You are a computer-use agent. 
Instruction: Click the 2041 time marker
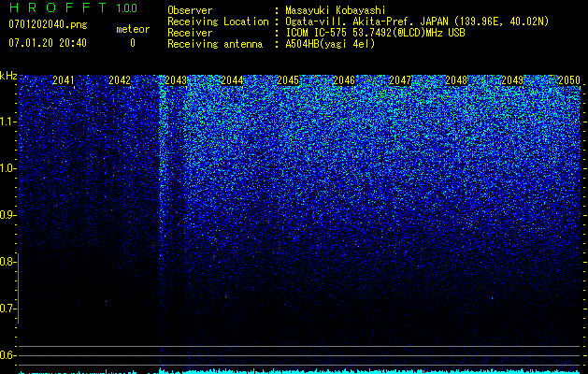pos(64,80)
